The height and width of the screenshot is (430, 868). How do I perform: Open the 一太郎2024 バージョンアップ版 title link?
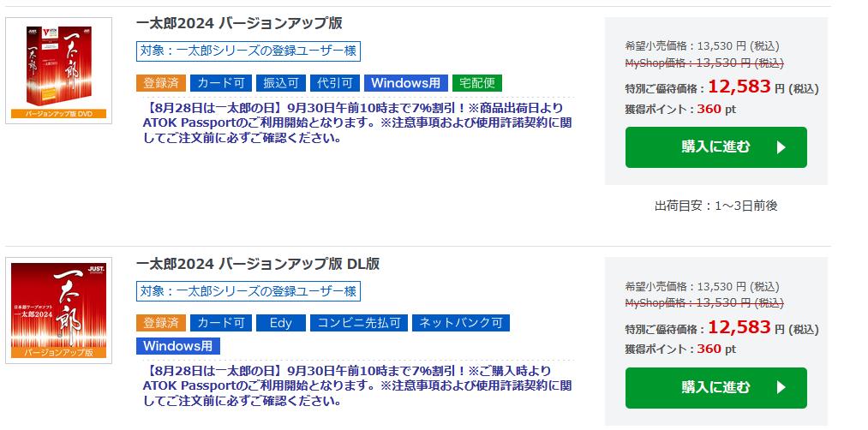click(x=239, y=23)
